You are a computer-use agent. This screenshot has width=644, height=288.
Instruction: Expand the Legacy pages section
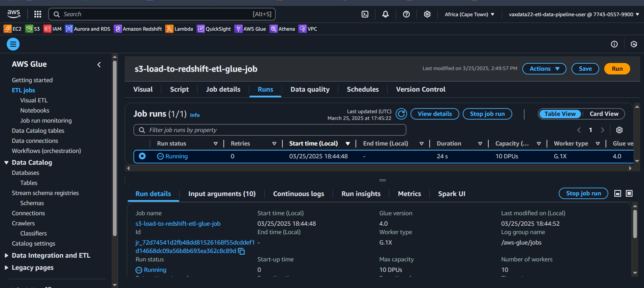click(6, 268)
